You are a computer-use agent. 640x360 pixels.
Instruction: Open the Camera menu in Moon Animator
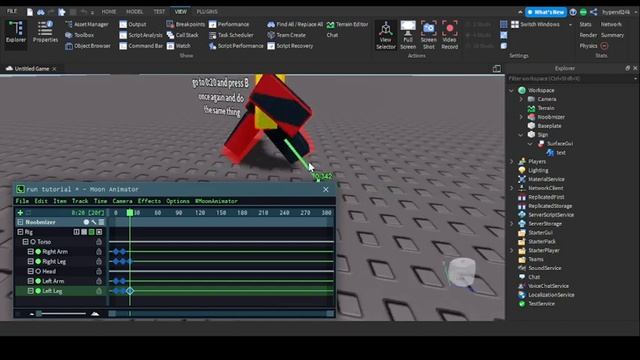click(x=122, y=201)
